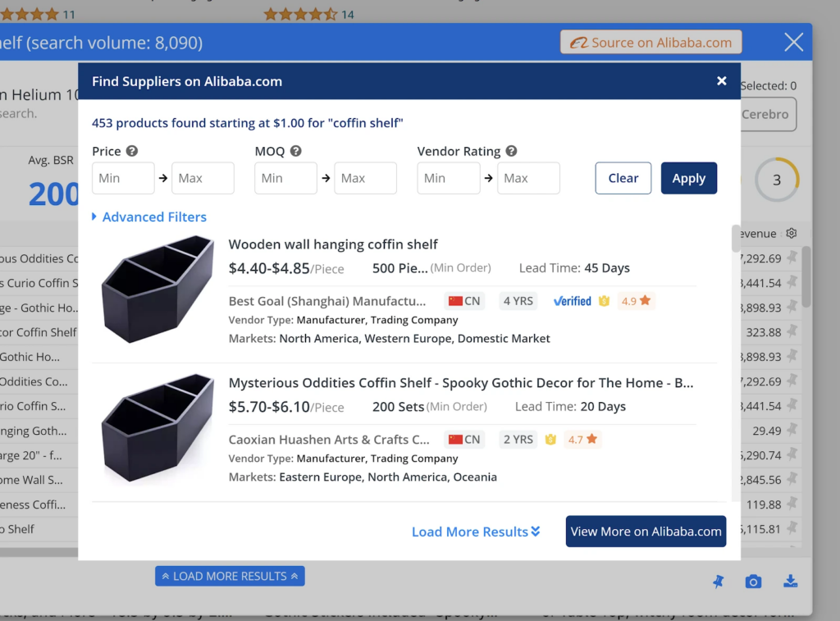This screenshot has height=621, width=840.
Task: Click the Wooden coffin shelf product thumbnail
Action: click(156, 289)
